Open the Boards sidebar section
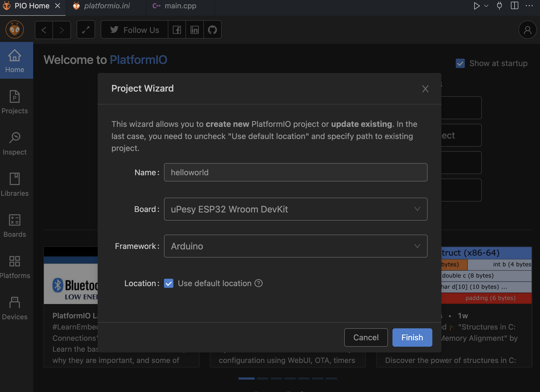Viewport: 540px width, 392px height. (x=15, y=226)
